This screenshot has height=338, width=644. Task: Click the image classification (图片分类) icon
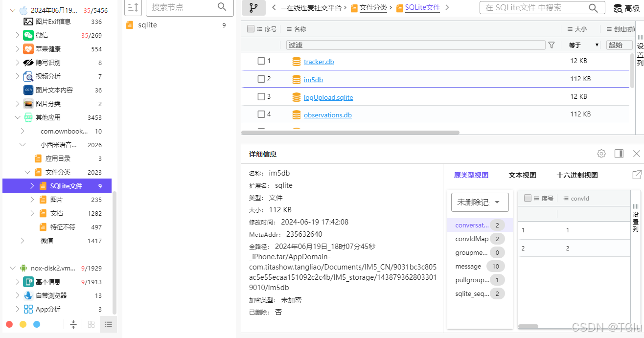28,104
